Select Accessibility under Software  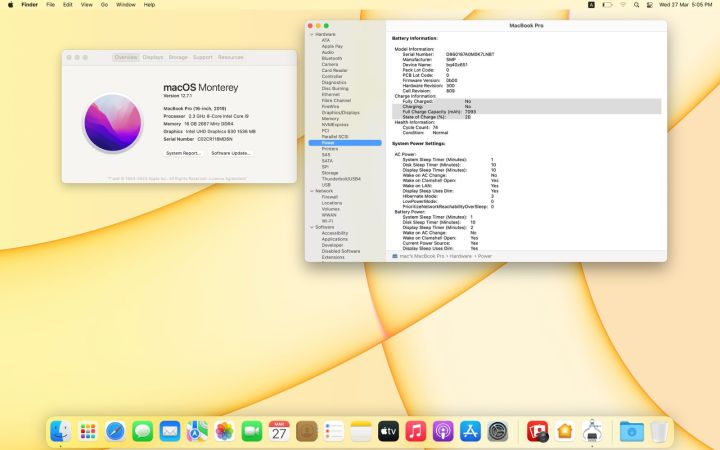pos(335,233)
